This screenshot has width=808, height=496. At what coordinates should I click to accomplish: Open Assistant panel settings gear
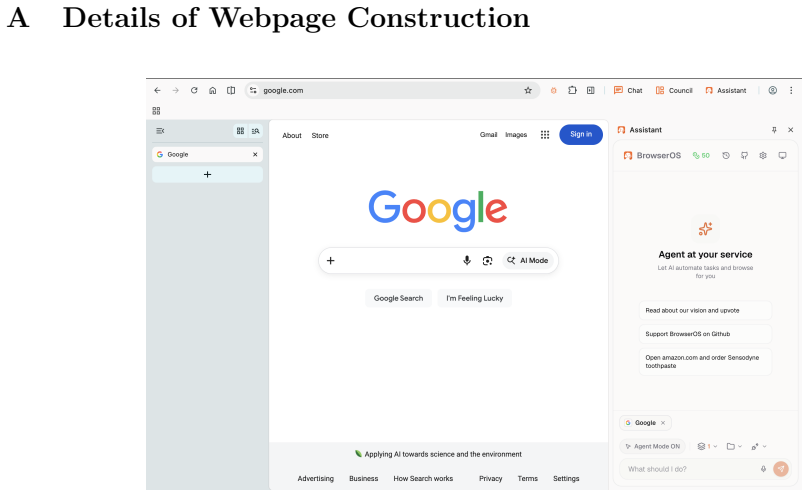(x=763, y=156)
